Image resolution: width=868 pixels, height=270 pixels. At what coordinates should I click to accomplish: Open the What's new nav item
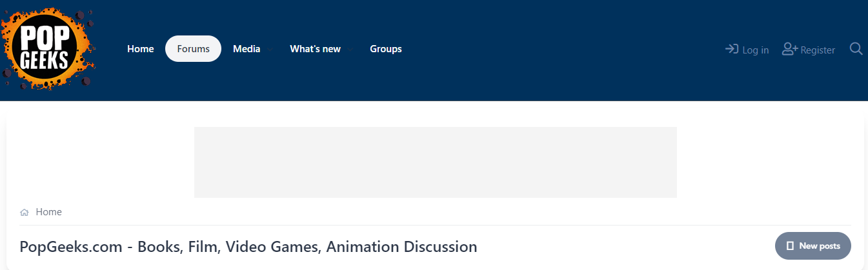click(315, 49)
